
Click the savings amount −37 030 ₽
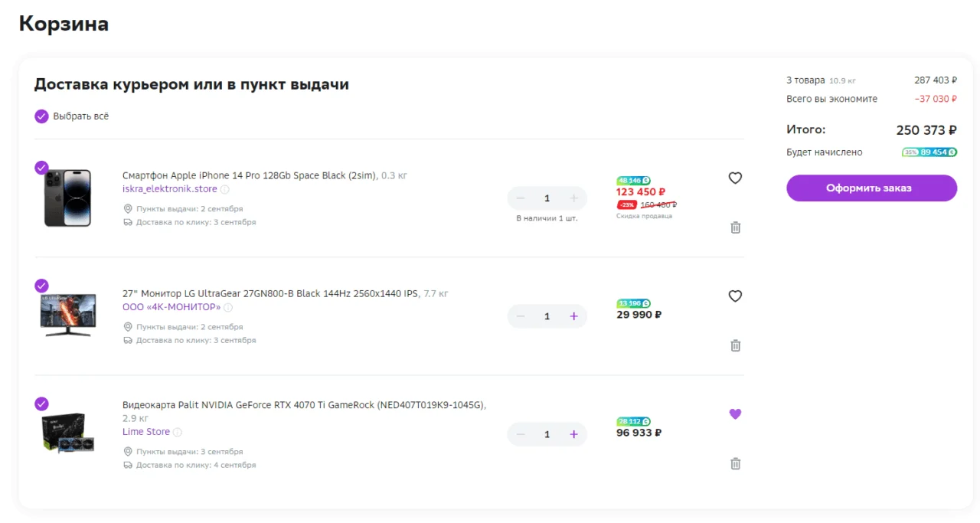[936, 99]
